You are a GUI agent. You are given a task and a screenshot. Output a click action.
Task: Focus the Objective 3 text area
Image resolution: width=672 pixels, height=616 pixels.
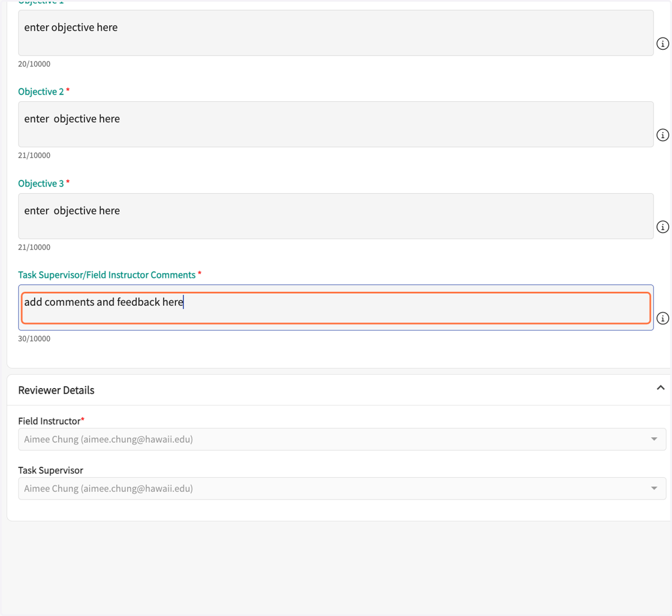tap(336, 216)
